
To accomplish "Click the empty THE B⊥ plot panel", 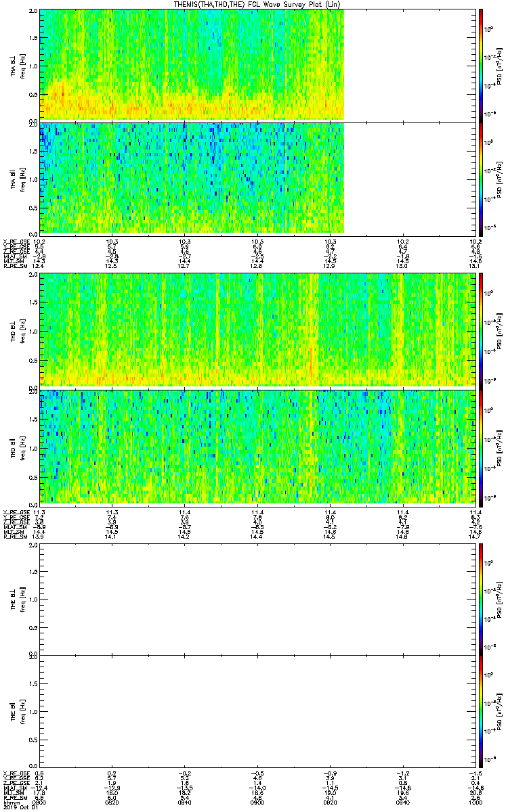I will [x=257, y=599].
